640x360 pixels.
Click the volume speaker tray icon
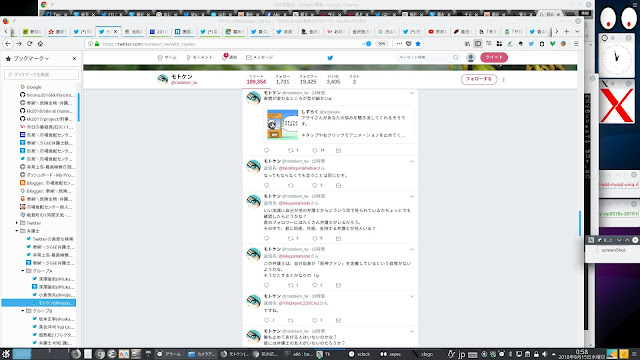coord(544,354)
